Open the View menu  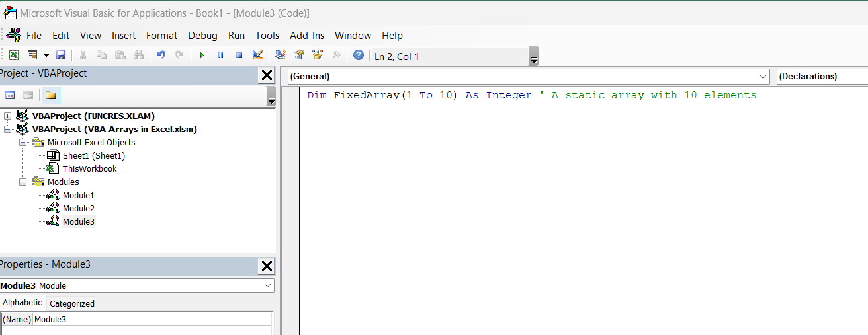click(91, 36)
